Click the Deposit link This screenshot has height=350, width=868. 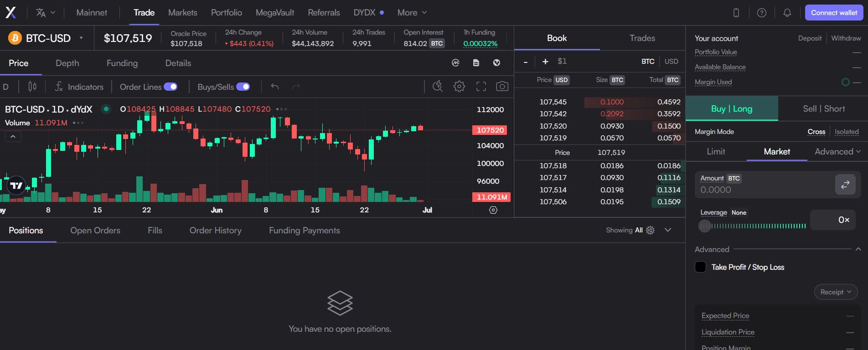click(x=810, y=38)
